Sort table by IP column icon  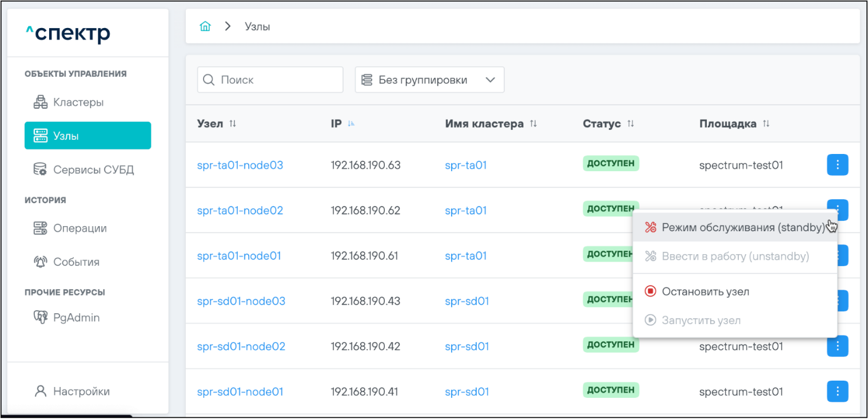(x=351, y=124)
